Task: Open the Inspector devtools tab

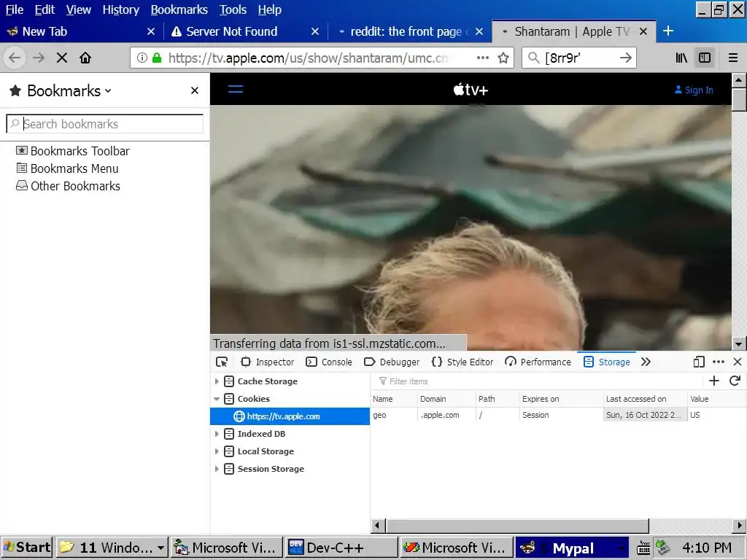Action: 267,362
